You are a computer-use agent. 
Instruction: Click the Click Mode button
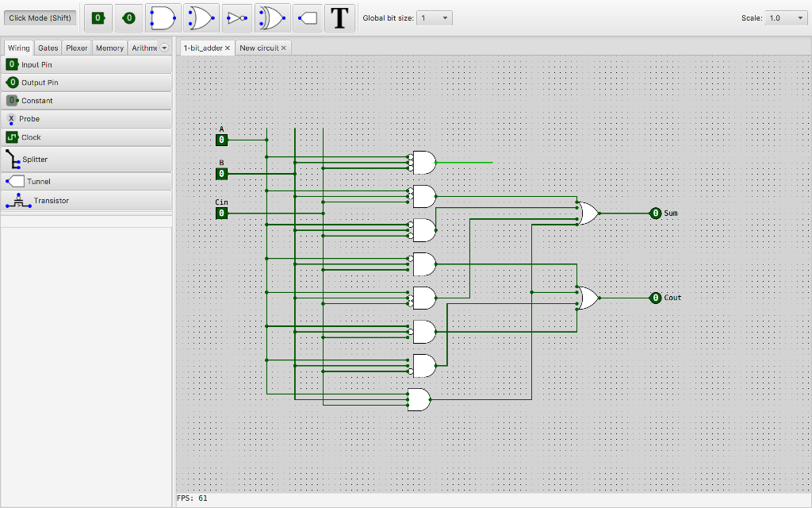[40, 17]
